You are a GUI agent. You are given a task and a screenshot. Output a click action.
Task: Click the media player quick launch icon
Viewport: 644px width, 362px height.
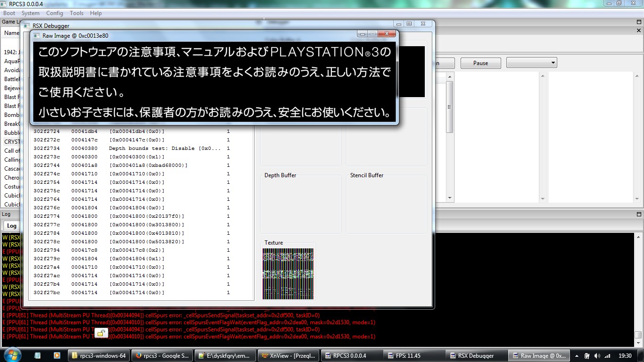(x=57, y=355)
